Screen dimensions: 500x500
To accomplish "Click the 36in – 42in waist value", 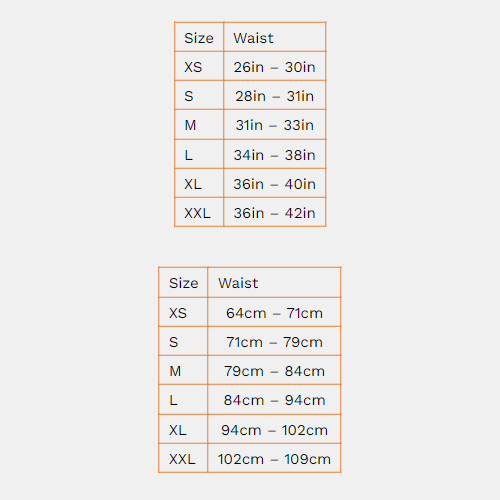I will click(x=275, y=213).
